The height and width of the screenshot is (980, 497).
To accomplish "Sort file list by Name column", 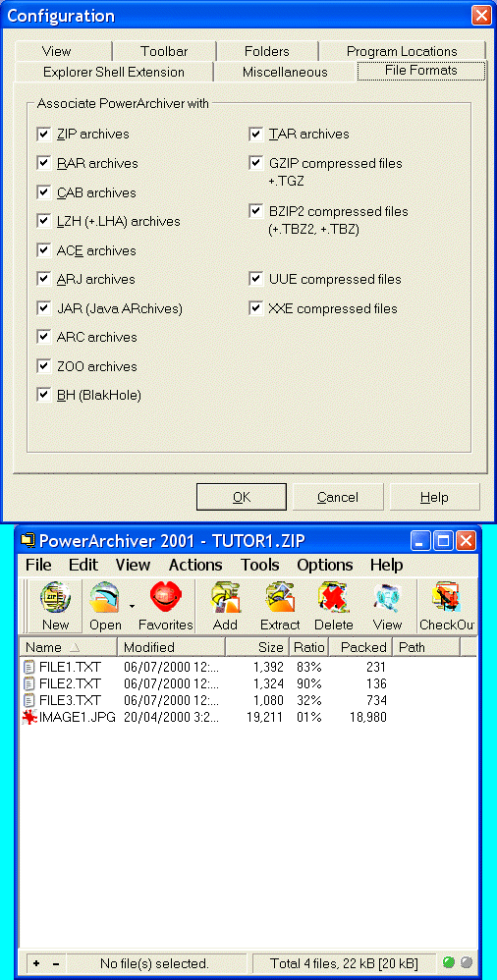I will [x=69, y=647].
